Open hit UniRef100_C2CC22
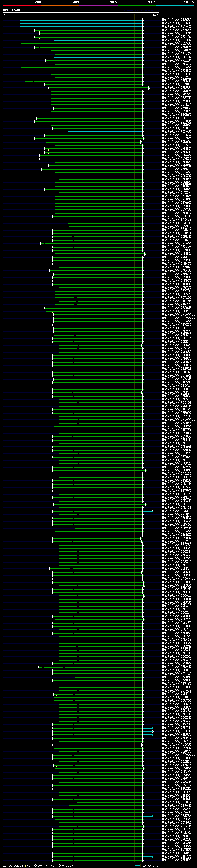This screenshot has width=197, height=868. click(177, 846)
